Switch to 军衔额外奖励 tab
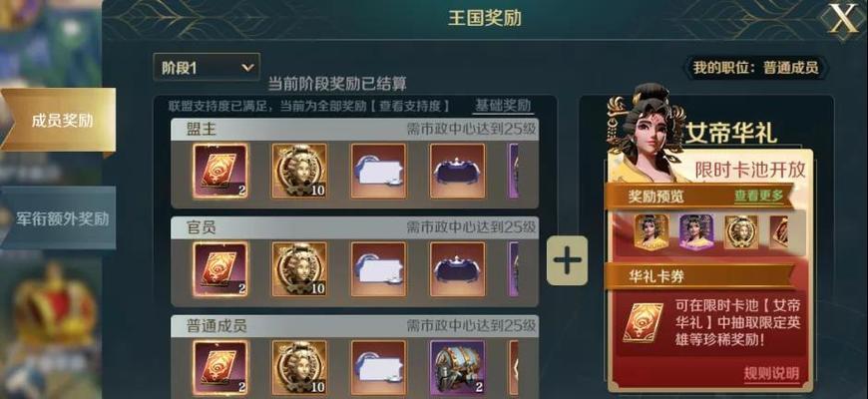This screenshot has height=399, width=868. (x=59, y=218)
